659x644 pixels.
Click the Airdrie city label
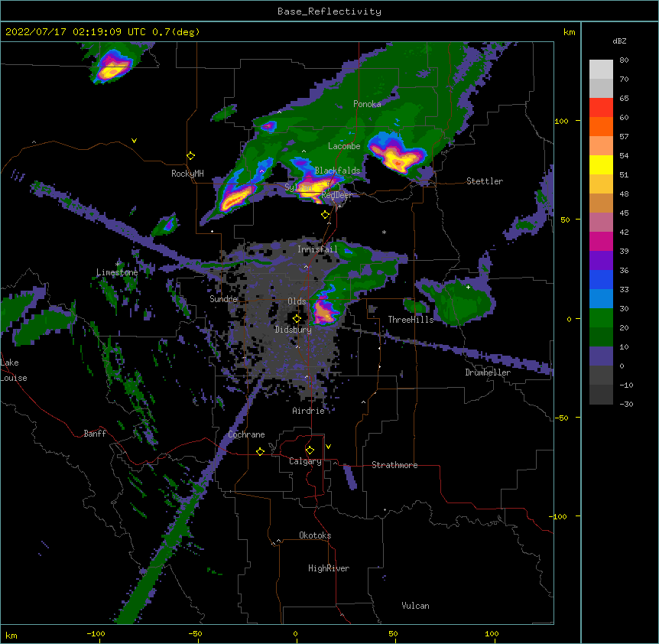(x=308, y=411)
